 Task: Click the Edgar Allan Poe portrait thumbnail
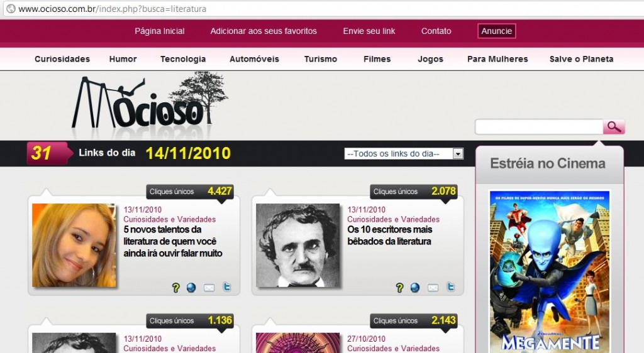(x=297, y=245)
